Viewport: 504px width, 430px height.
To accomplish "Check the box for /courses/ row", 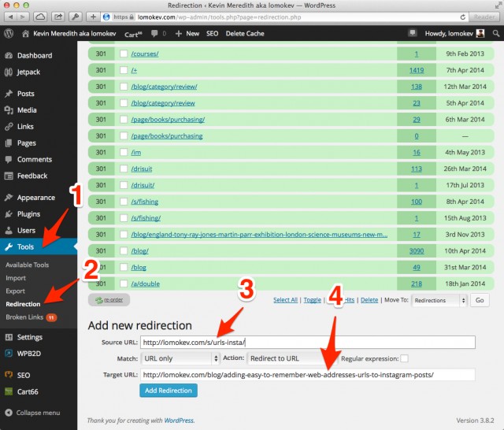I will 124,54.
